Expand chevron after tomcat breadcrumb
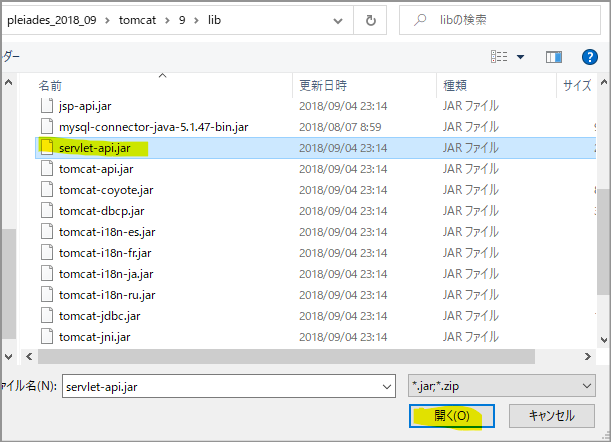This screenshot has width=611, height=442. [167, 21]
